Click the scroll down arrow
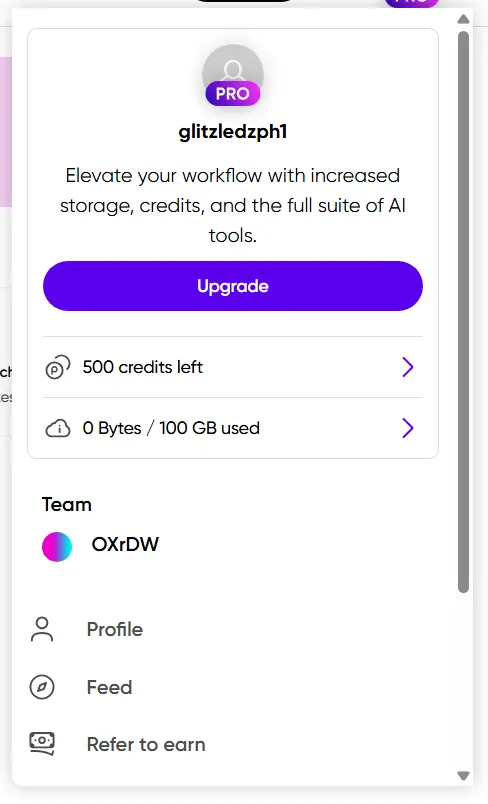The image size is (488, 804). click(x=463, y=776)
